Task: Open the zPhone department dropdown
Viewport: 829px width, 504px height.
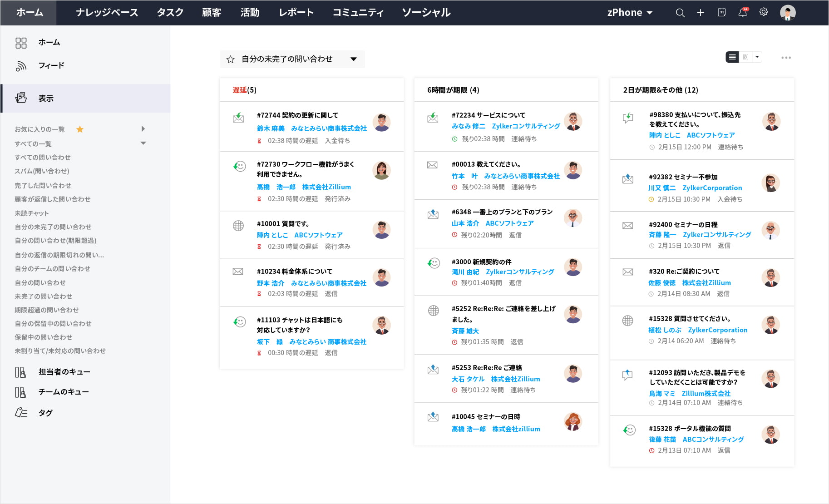Action: tap(629, 13)
